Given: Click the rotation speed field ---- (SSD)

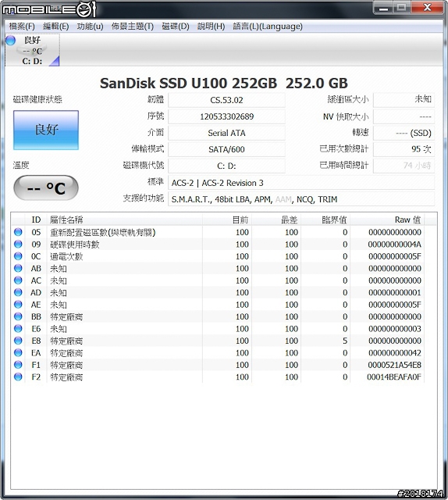Looking at the screenshot, I should pos(404,133).
